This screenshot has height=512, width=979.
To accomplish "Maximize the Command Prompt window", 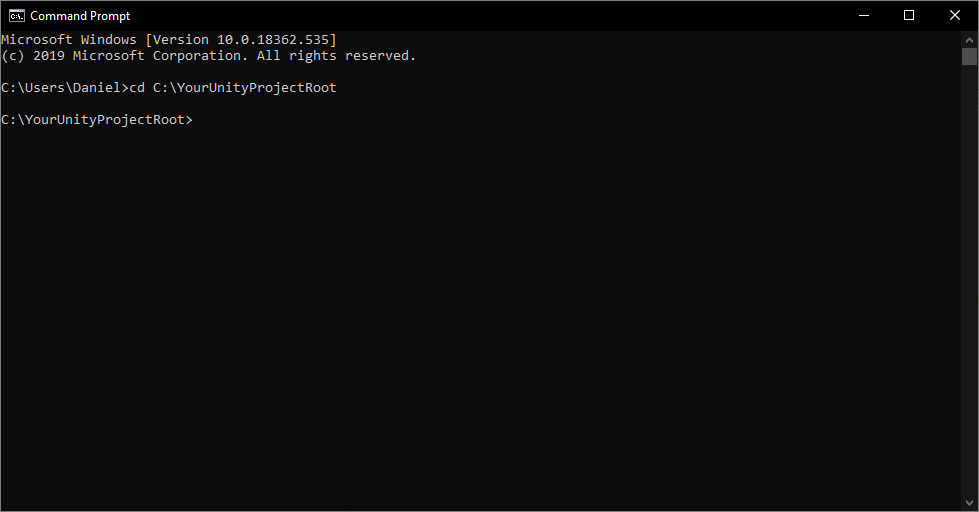I will (x=909, y=16).
